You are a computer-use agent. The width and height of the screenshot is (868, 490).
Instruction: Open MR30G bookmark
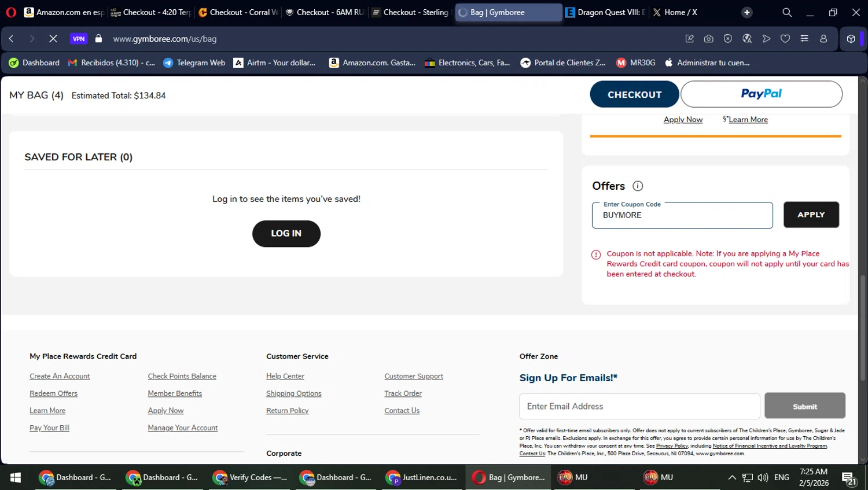[x=636, y=62]
